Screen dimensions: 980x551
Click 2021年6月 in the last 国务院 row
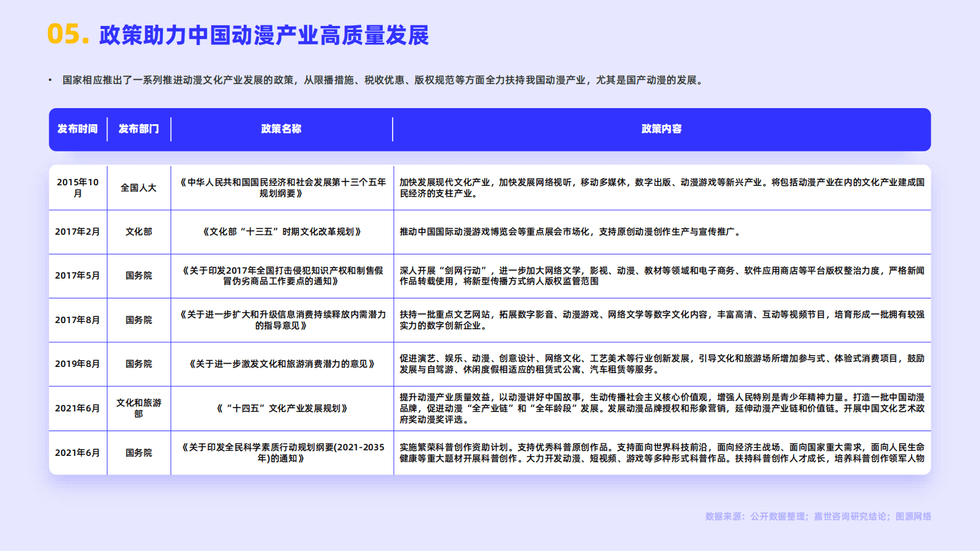78,453
